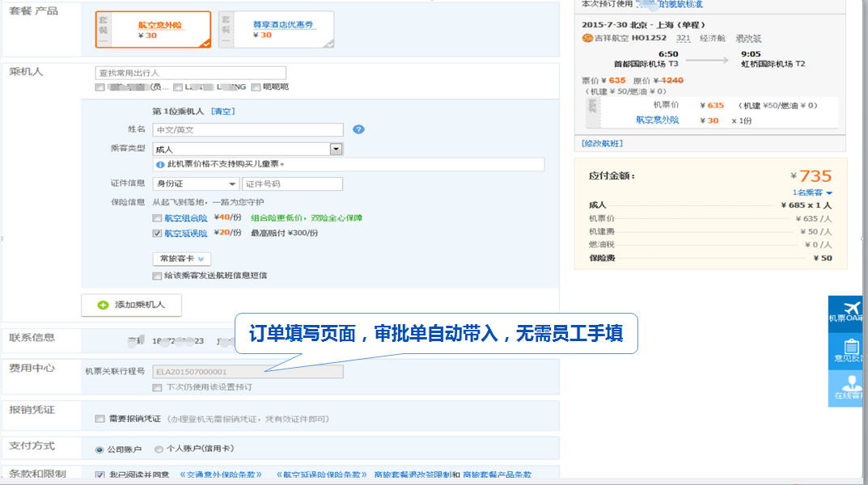This screenshot has width=868, height=485.
Task: Uncheck the 航空延误险 insurance checkbox
Action: click(157, 234)
